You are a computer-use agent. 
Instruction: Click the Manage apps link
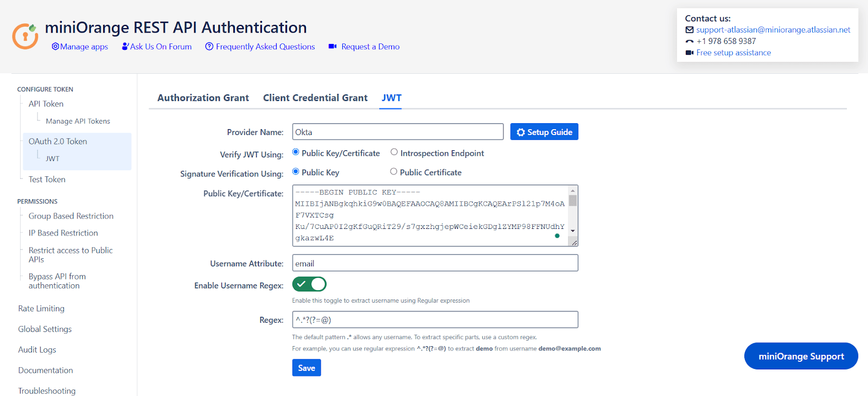click(x=84, y=47)
